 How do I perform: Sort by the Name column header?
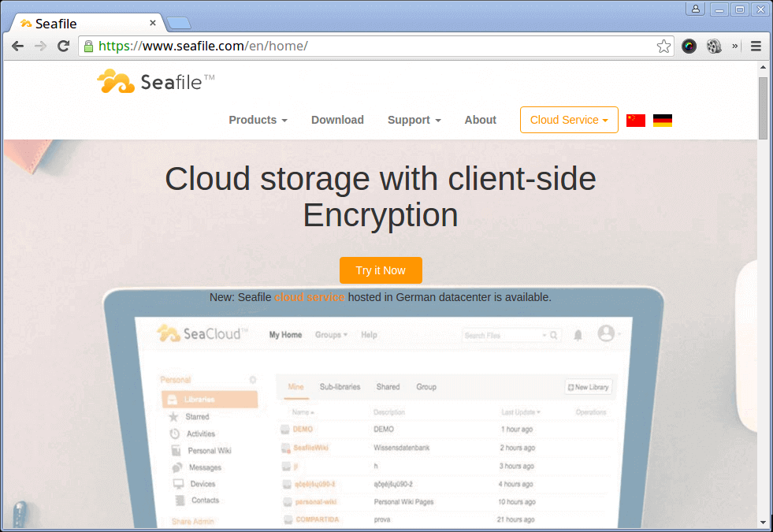(x=303, y=412)
